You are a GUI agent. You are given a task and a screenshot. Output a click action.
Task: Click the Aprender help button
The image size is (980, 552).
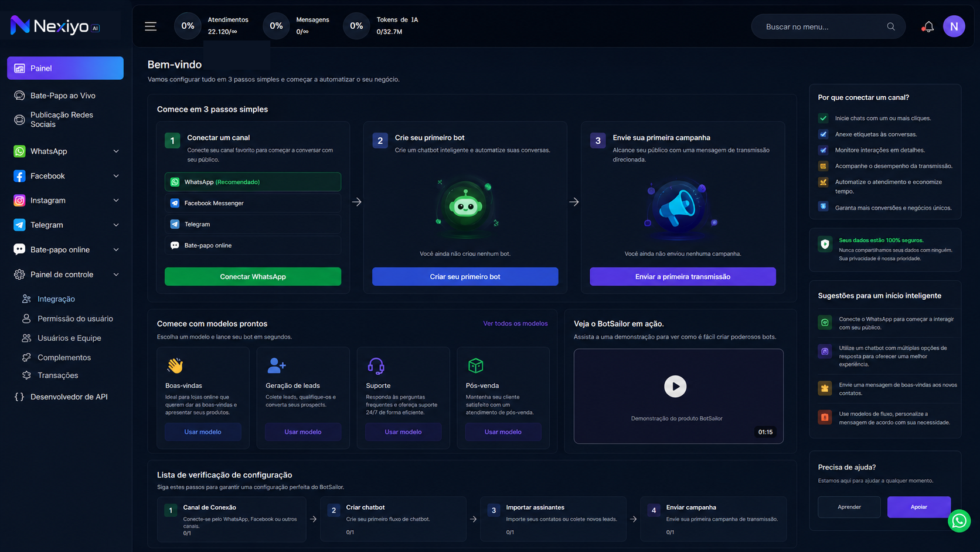click(x=849, y=507)
